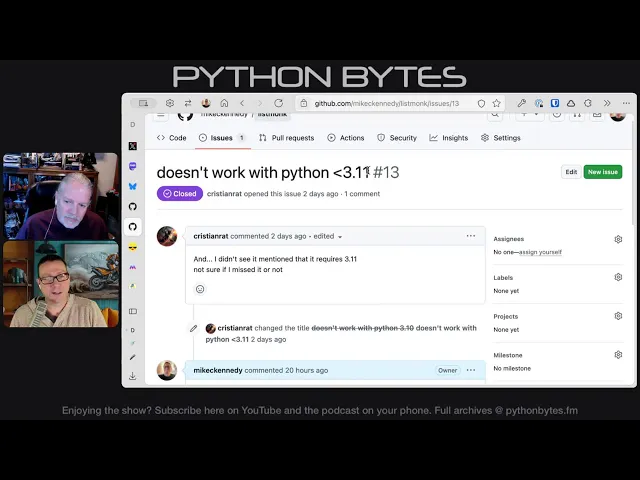This screenshot has width=640, height=480.
Task: Switch to Pull requests tab
Action: 287,138
